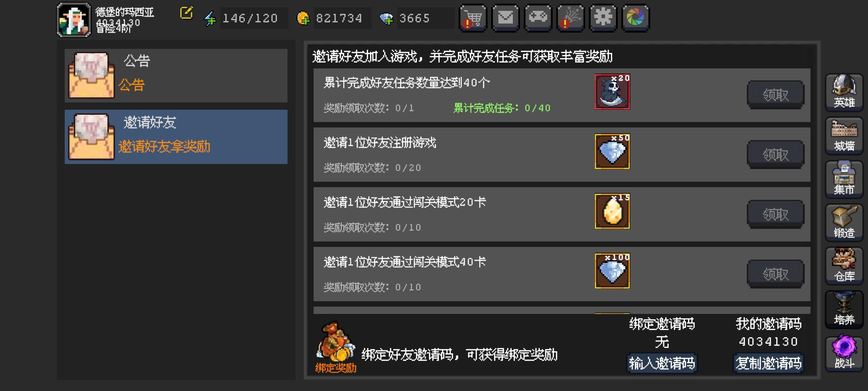The height and width of the screenshot is (391, 868).
Task: Select the 公告 announcement tab
Action: point(176,75)
